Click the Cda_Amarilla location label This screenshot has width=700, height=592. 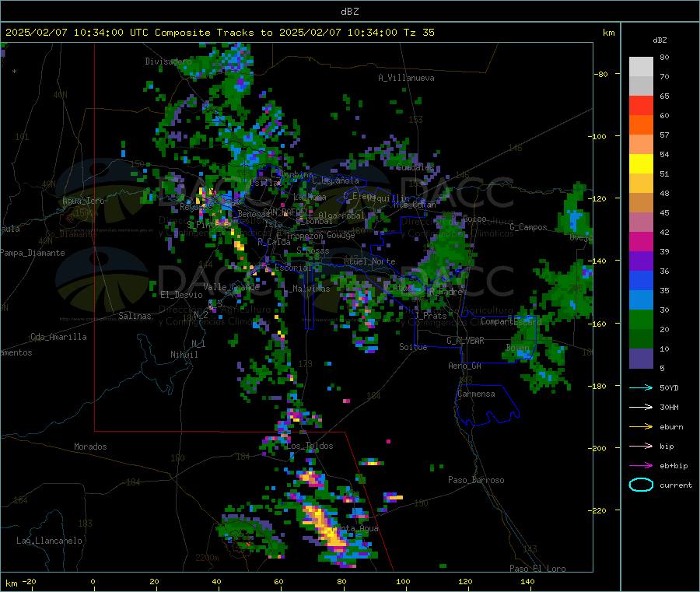[58, 337]
